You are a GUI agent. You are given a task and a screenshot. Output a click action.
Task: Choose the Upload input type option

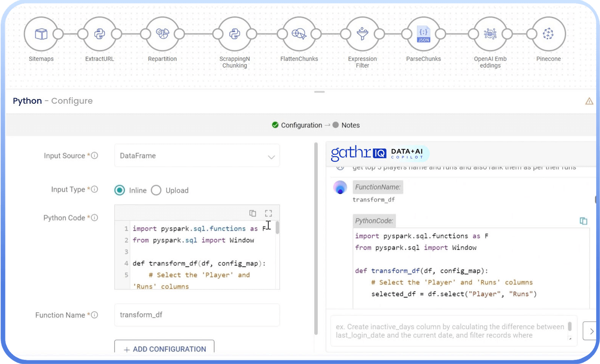pyautogui.click(x=156, y=190)
